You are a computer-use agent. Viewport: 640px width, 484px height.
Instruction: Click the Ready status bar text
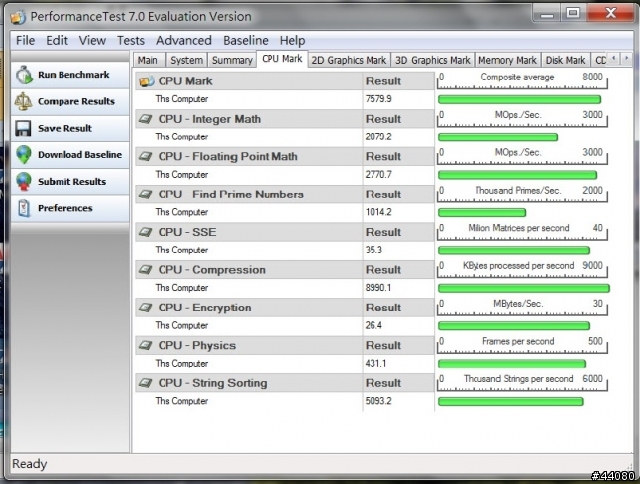point(30,464)
